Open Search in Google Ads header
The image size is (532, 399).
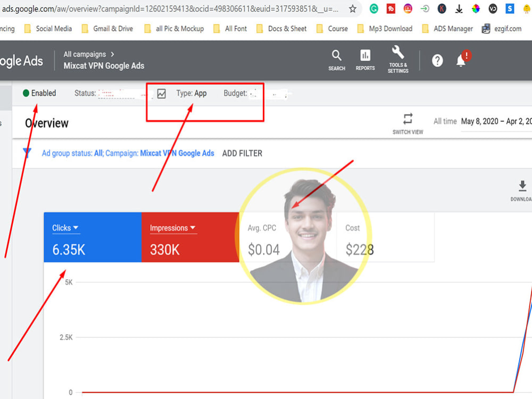coord(337,61)
